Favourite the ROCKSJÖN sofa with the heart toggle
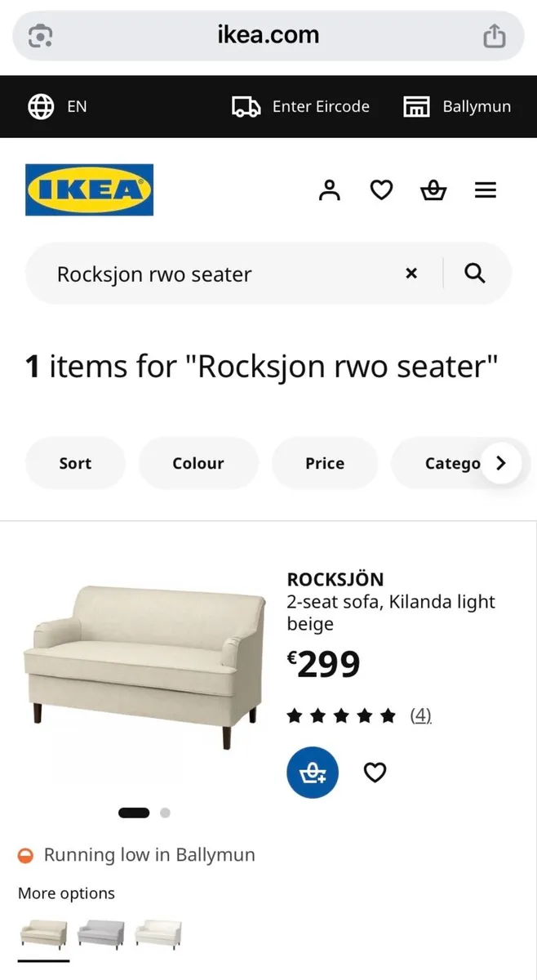 point(375,772)
